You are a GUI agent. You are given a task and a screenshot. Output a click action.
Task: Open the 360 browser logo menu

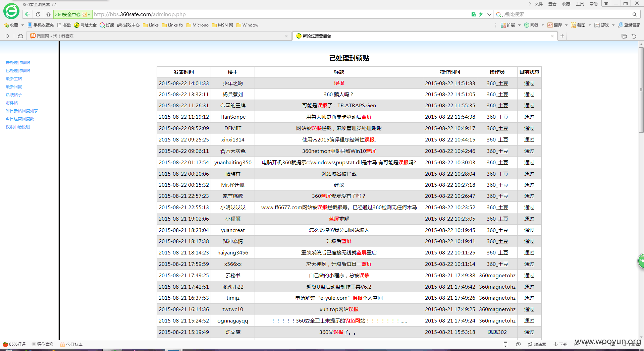point(11,11)
